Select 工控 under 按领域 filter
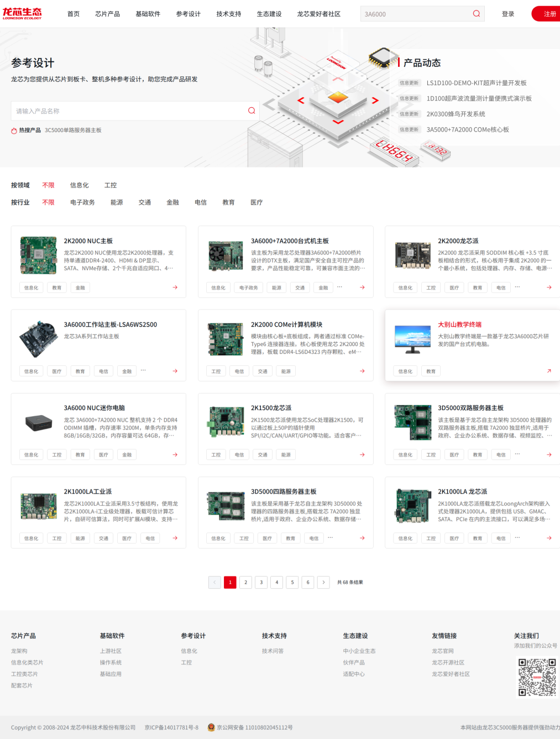The height and width of the screenshot is (739, 560). tap(111, 185)
